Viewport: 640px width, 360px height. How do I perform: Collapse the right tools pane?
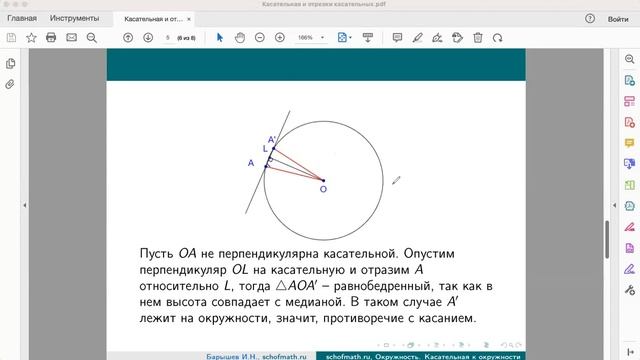point(614,205)
